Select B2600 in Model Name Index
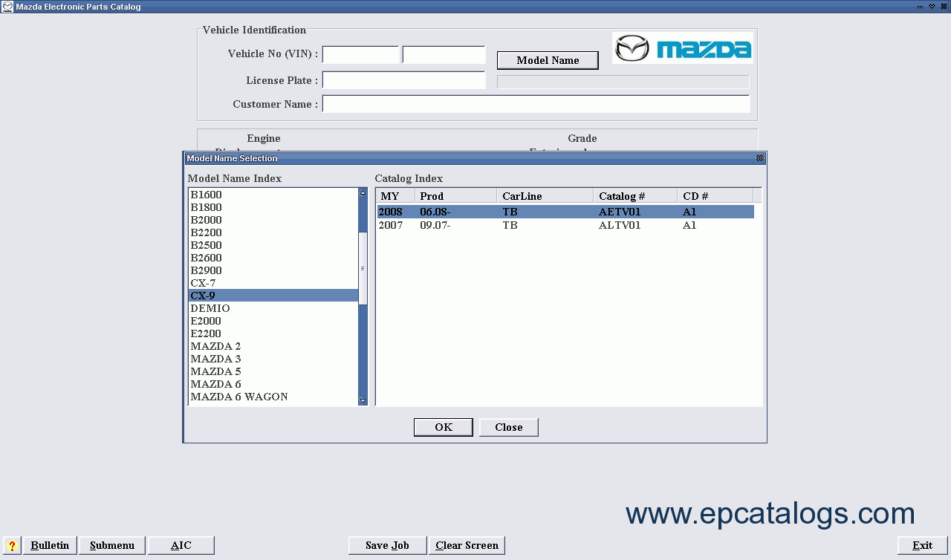Image resolution: width=951 pixels, height=560 pixels. (273, 258)
